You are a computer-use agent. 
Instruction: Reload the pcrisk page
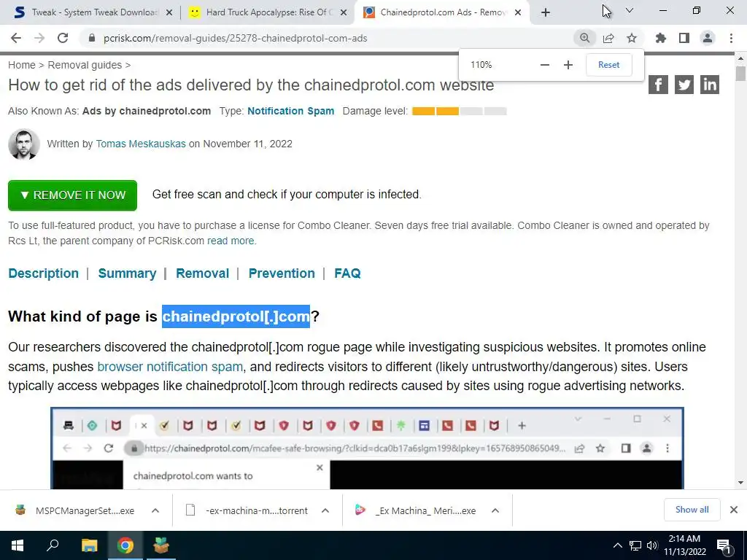click(63, 38)
